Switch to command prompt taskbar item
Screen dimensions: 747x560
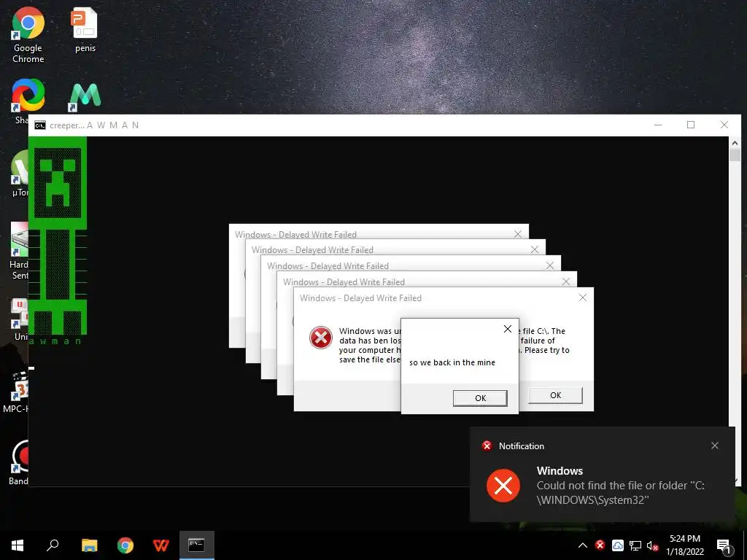[197, 545]
